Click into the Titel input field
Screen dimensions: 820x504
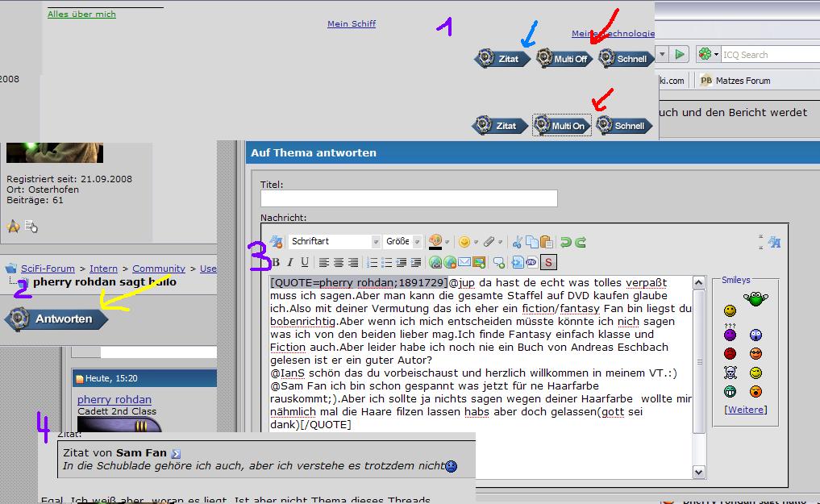(x=409, y=198)
